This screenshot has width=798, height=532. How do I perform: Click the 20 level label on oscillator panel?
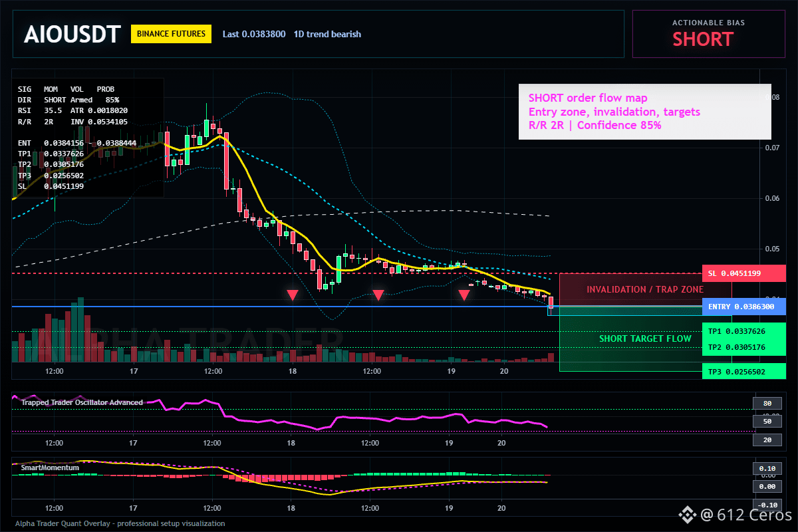[767, 440]
